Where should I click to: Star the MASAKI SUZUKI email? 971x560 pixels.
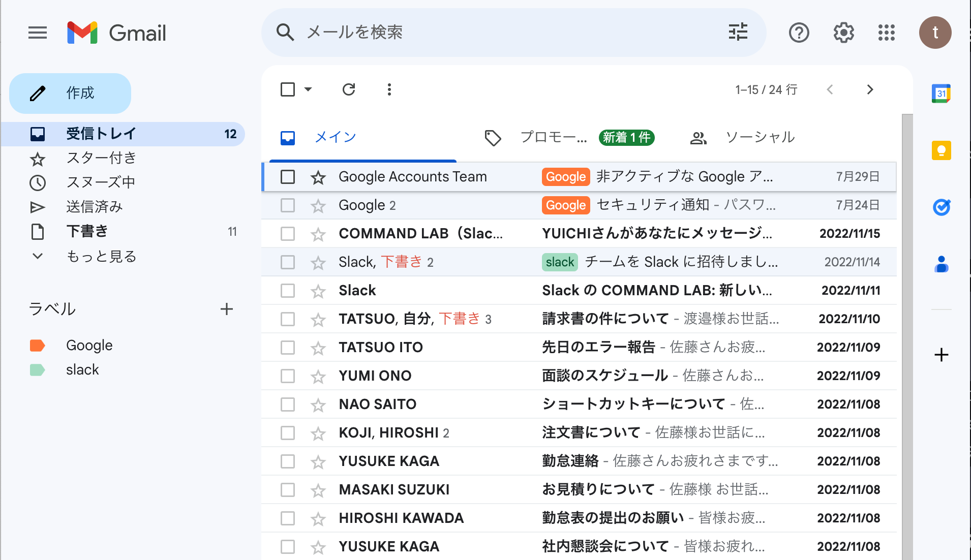pyautogui.click(x=318, y=490)
